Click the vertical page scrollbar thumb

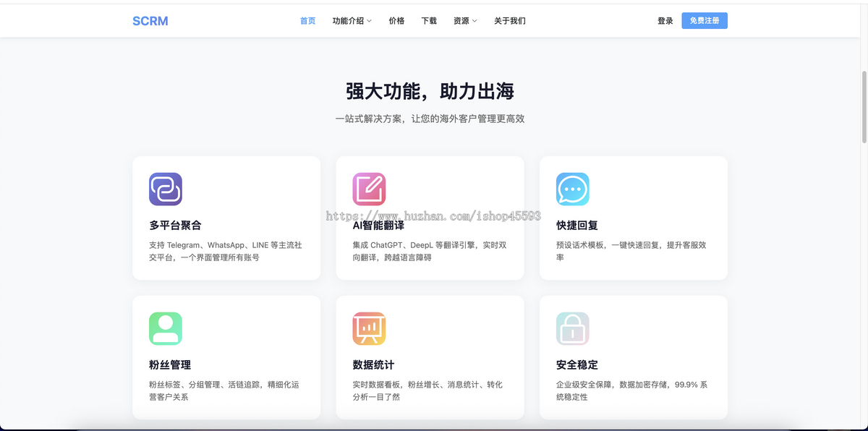(864, 107)
